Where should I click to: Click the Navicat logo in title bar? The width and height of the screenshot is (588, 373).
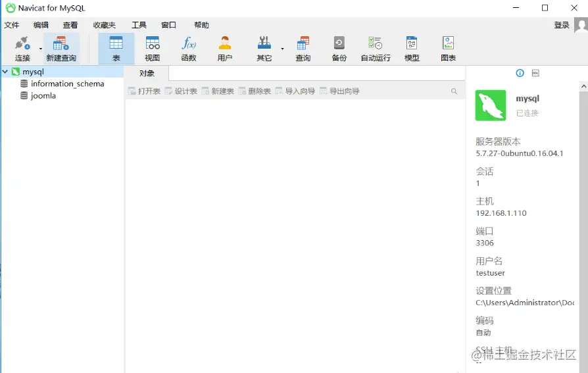tap(11, 8)
